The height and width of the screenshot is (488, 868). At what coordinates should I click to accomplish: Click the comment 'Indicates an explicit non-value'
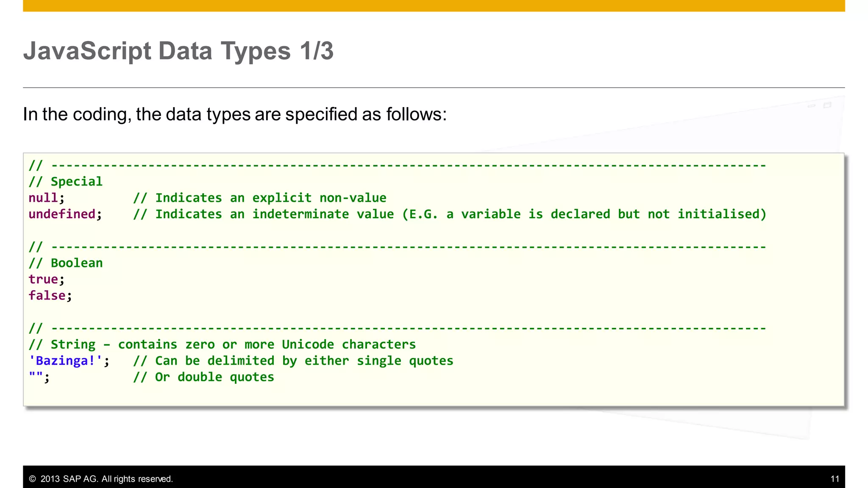tap(260, 198)
